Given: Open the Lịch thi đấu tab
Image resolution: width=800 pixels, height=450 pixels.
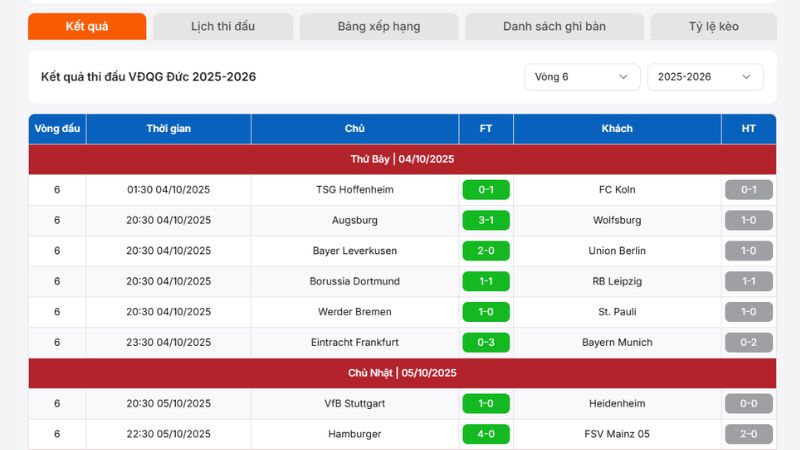Looking at the screenshot, I should tap(223, 27).
